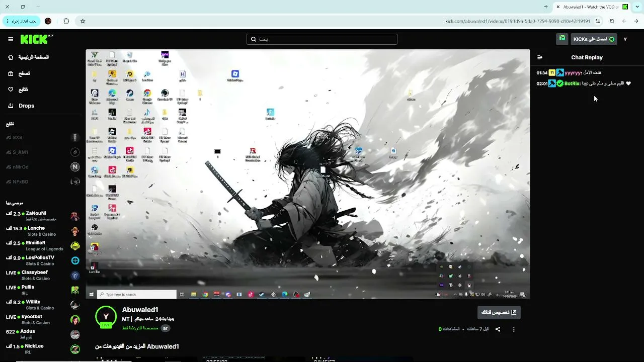Share this video
This screenshot has height=362, width=644.
[x=498, y=329]
